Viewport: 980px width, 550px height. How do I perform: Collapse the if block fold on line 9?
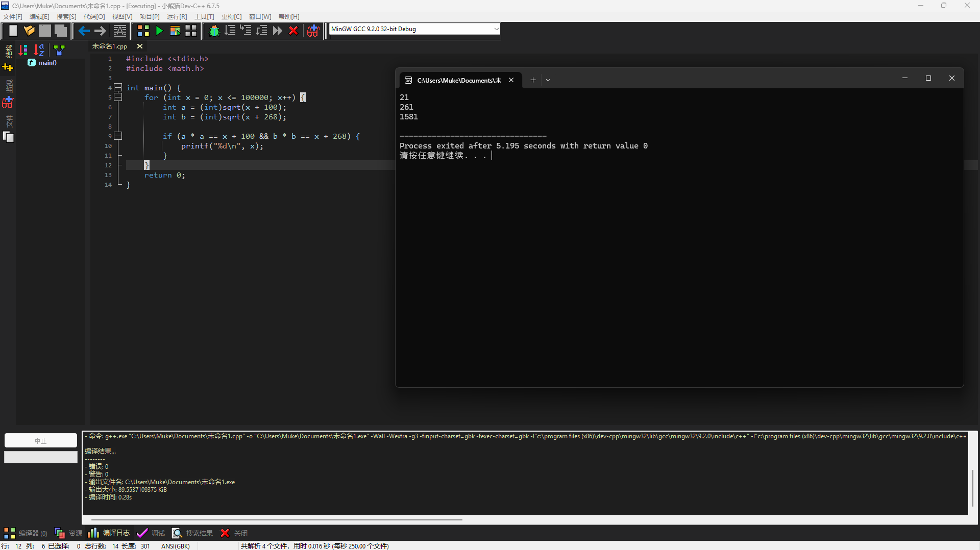tap(118, 136)
